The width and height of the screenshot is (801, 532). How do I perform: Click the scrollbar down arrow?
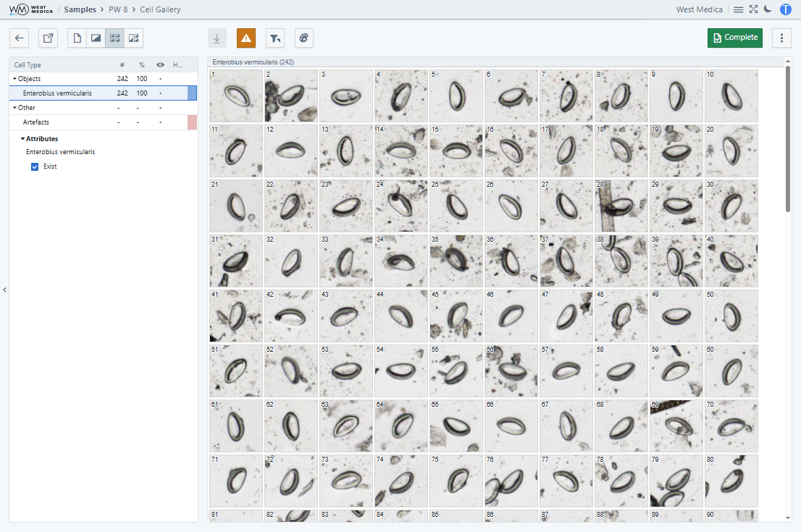(x=788, y=518)
